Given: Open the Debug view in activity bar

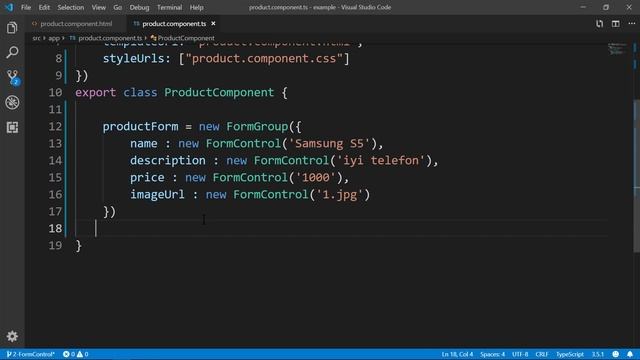Looking at the screenshot, I should (x=12, y=102).
